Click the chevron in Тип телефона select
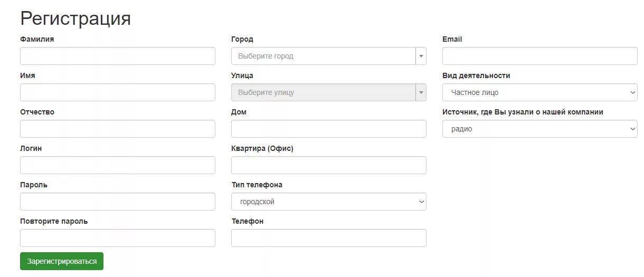Image resolution: width=644 pixels, height=277 pixels. tap(422, 202)
